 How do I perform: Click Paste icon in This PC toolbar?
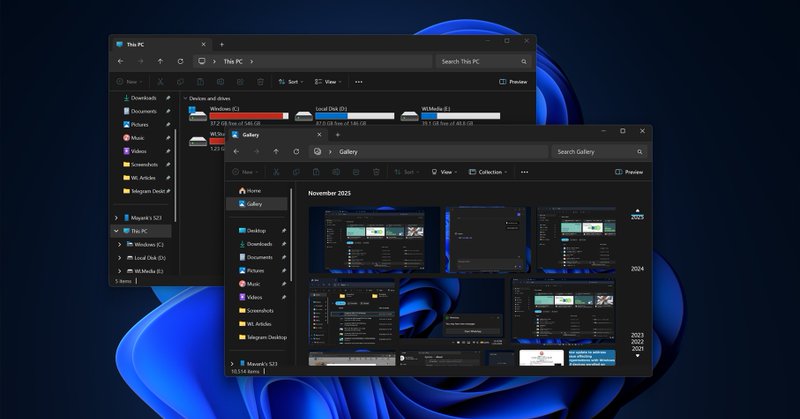(x=200, y=82)
